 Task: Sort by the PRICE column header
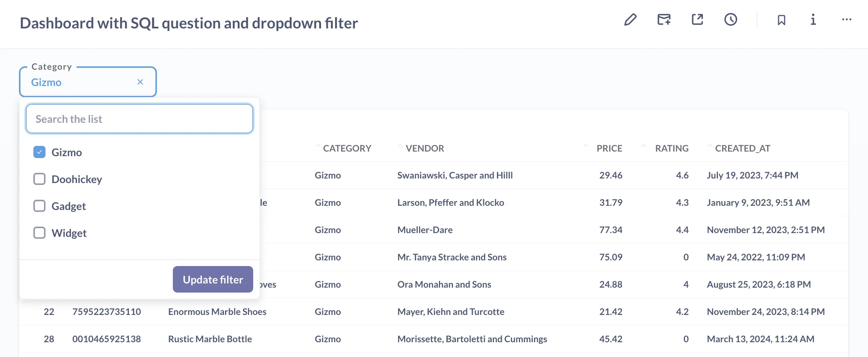609,148
